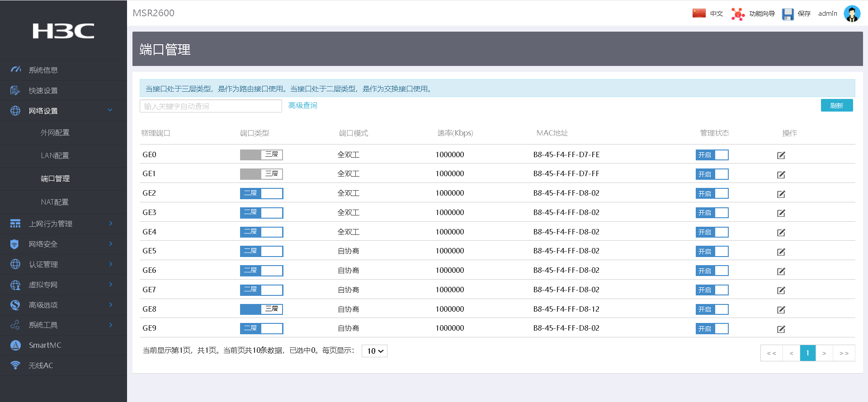868x402 pixels.
Task: Select LAN配置 in the sidebar
Action: pyautogui.click(x=55, y=155)
